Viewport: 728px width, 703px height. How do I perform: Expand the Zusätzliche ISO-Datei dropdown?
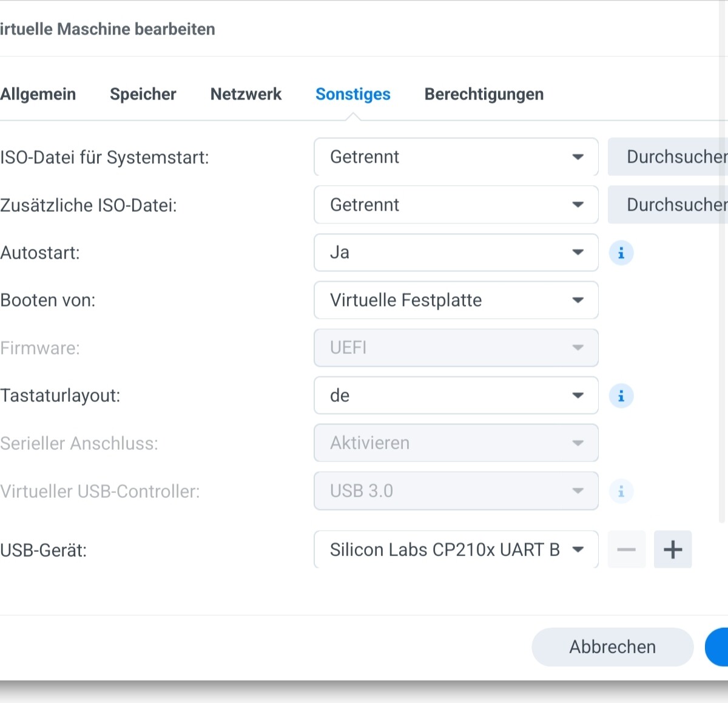(x=456, y=205)
